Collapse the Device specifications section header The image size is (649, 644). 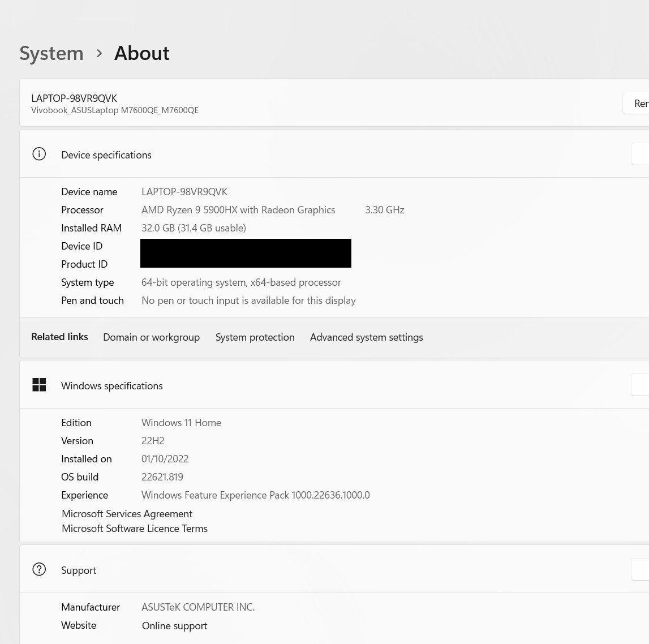click(334, 154)
